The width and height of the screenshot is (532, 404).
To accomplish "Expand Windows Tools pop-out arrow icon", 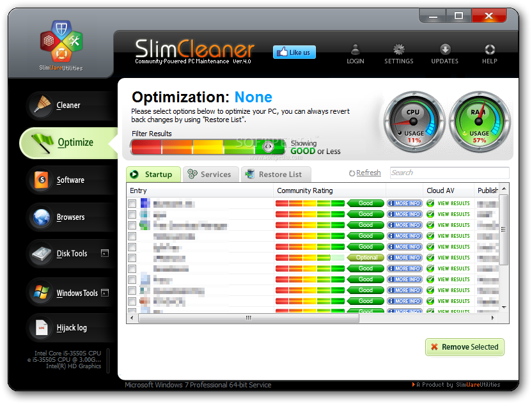I will 105,293.
